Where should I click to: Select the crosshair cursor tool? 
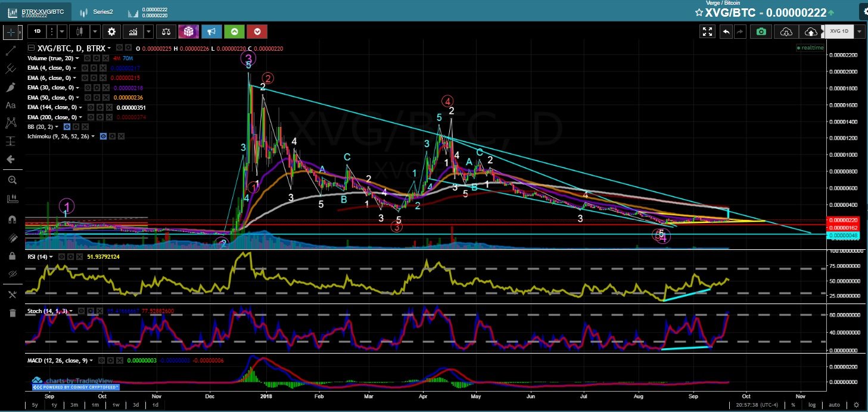[11, 32]
